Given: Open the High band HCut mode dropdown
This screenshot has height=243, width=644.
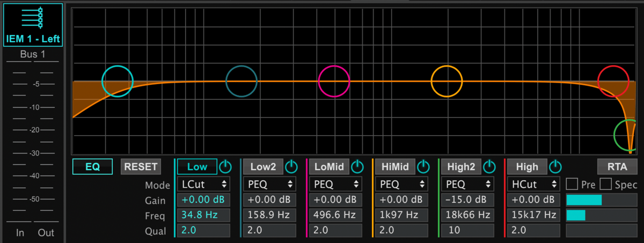Looking at the screenshot, I should coord(533,184).
